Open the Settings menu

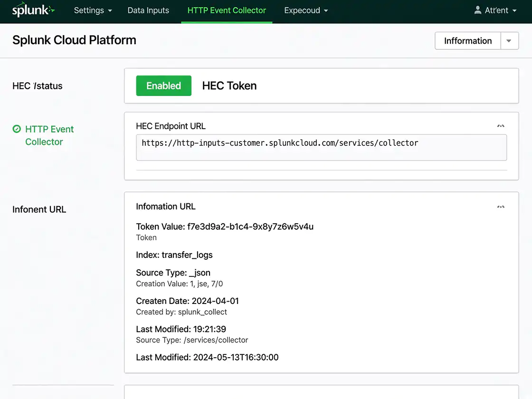pyautogui.click(x=93, y=10)
